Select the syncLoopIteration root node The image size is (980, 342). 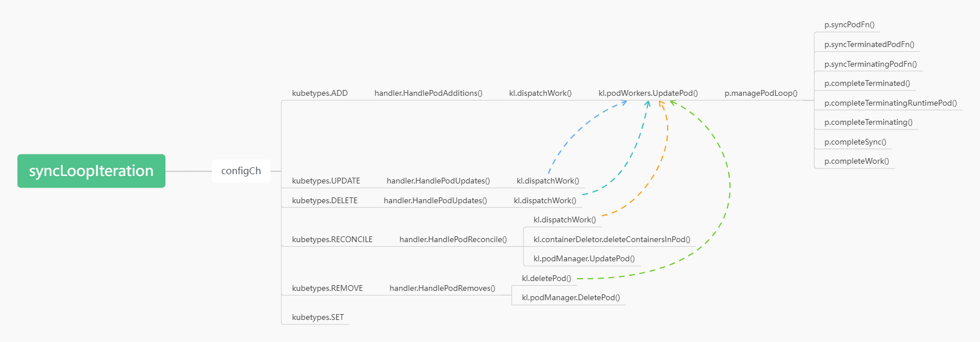(91, 171)
